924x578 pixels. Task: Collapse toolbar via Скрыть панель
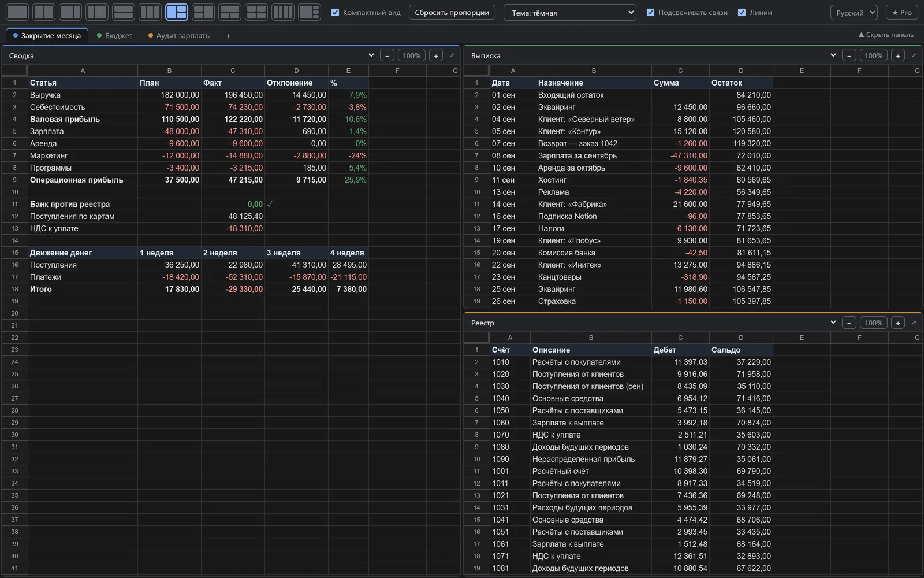pos(886,35)
